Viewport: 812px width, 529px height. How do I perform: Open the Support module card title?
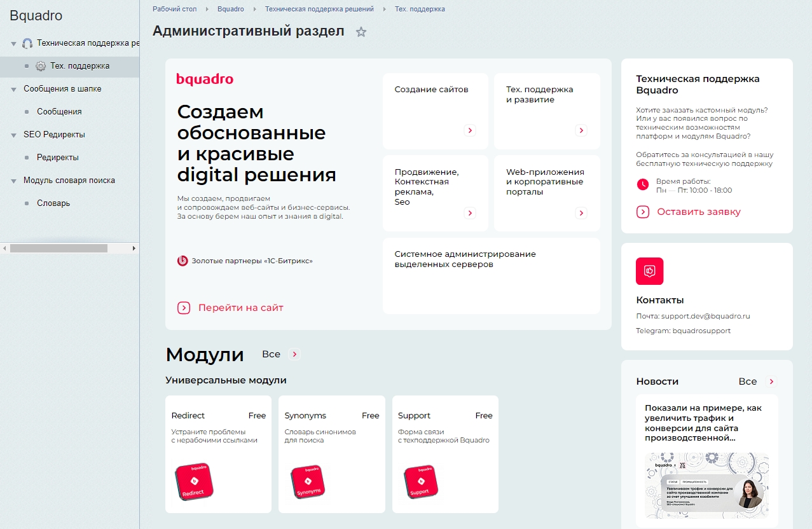(414, 415)
